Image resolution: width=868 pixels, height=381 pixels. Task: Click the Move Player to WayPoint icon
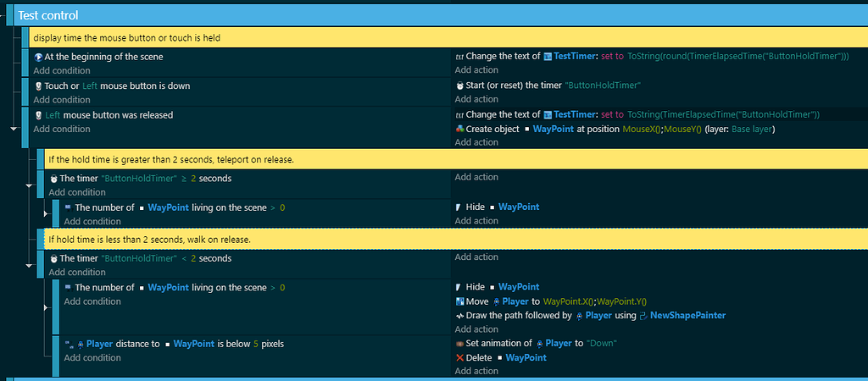459,301
